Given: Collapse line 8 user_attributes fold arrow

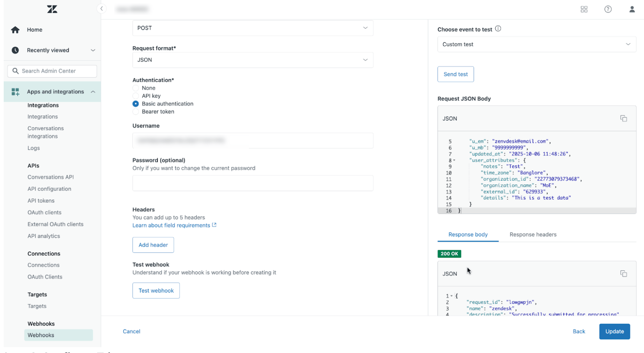Looking at the screenshot, I should (454, 160).
